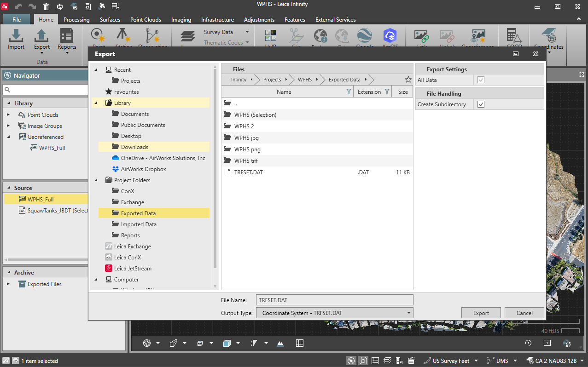588x367 pixels.
Task: Switch to the Surfaces ribbon tab
Action: pos(110,20)
